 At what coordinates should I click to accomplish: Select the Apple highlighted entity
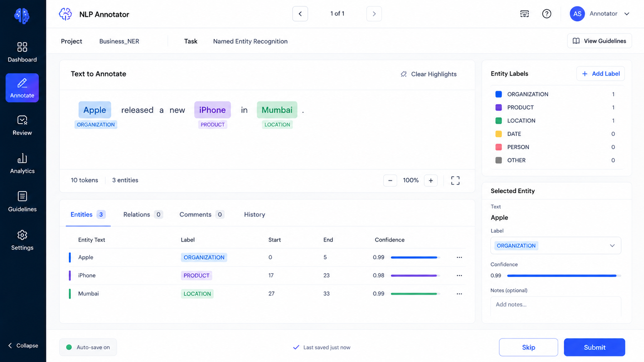[95, 110]
